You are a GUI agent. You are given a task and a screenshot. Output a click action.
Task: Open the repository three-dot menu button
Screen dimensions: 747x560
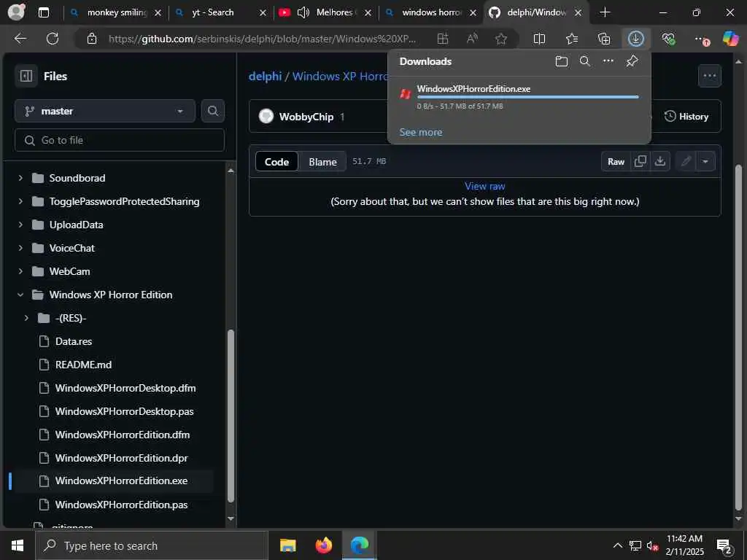tap(709, 76)
